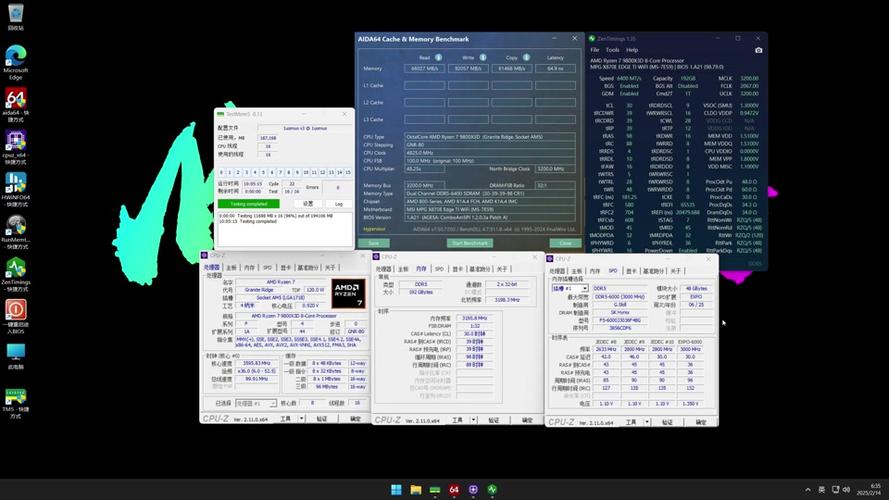This screenshot has height=500, width=889.
Task: Open the 处理器 #1 selection dropdown in CPU-Z
Action: pyautogui.click(x=256, y=403)
